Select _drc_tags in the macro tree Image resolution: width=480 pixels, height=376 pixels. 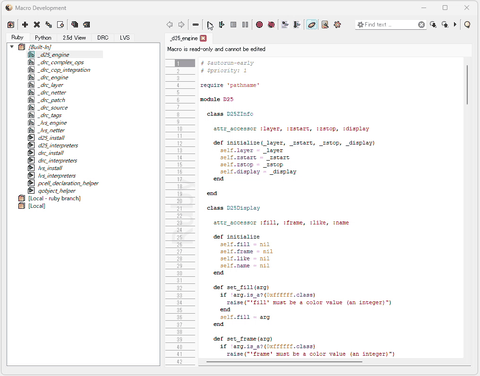pos(50,115)
